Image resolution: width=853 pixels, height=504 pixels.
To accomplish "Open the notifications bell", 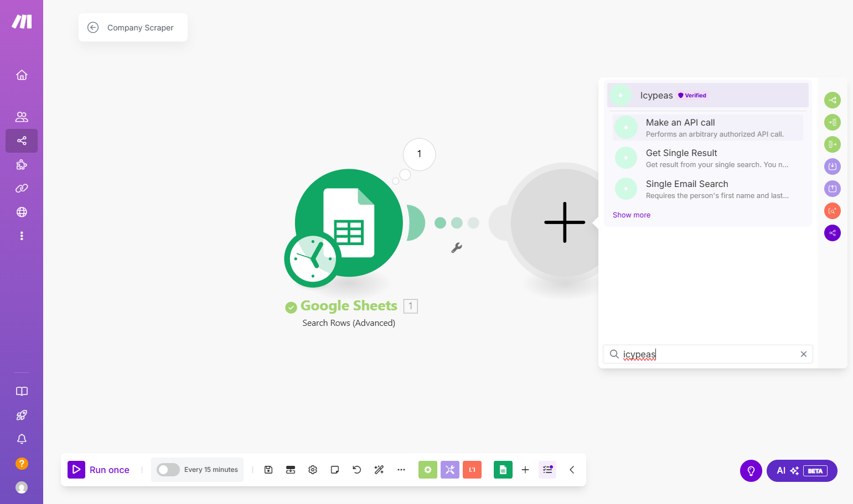I will click(x=22, y=439).
